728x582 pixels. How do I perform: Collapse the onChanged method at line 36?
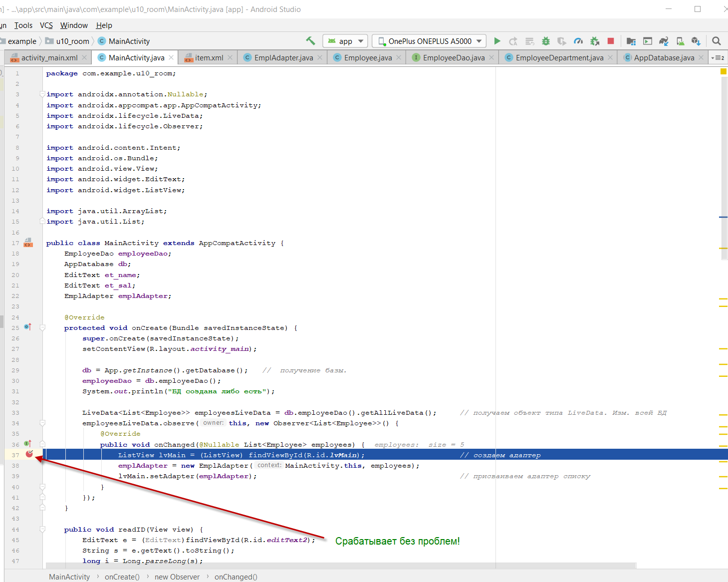43,444
